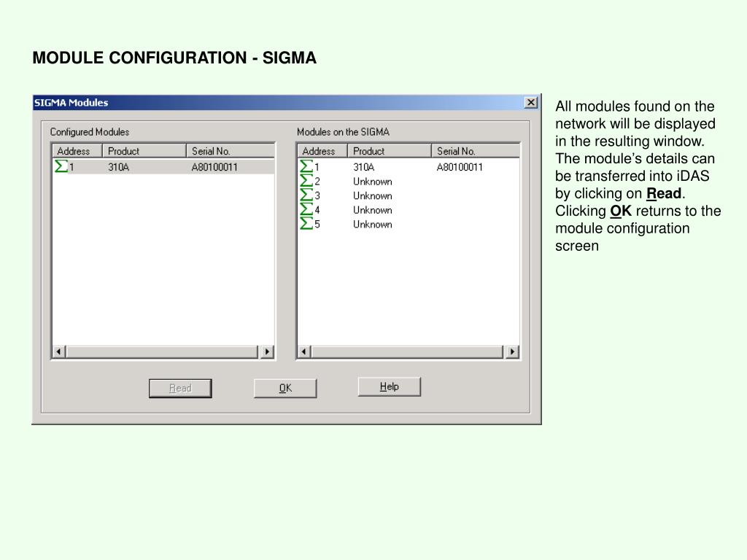The height and width of the screenshot is (560, 747).
Task: Select the Unknown product at address 2
Action: point(373,182)
